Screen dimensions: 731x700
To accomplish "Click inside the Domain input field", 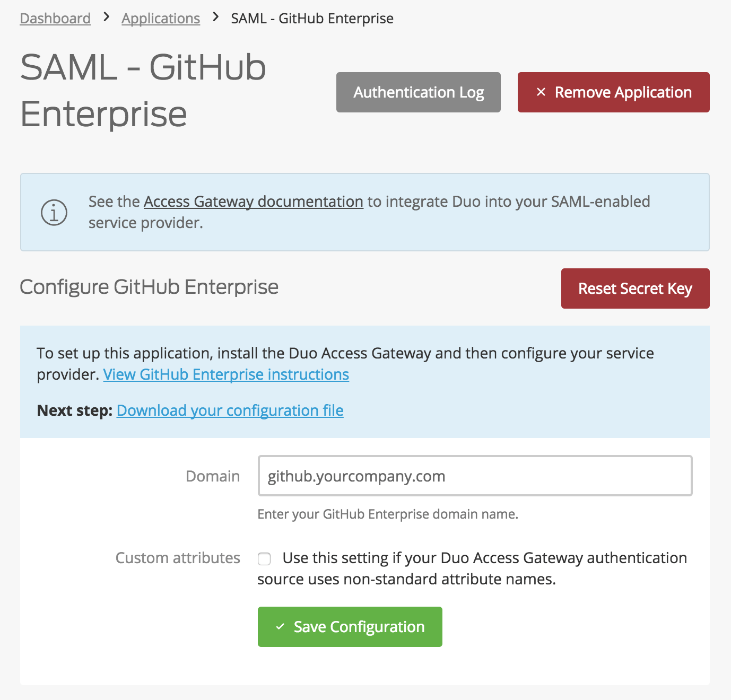I will 474,476.
